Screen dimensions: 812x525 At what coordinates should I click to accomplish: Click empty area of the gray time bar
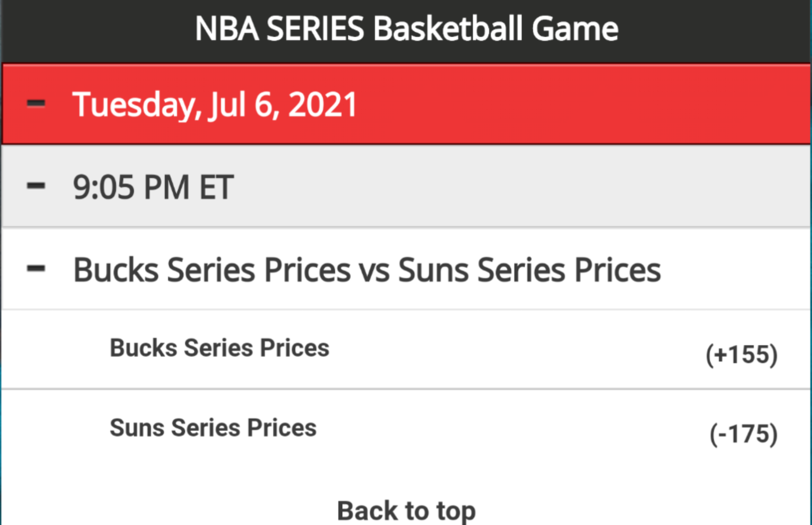(515, 187)
